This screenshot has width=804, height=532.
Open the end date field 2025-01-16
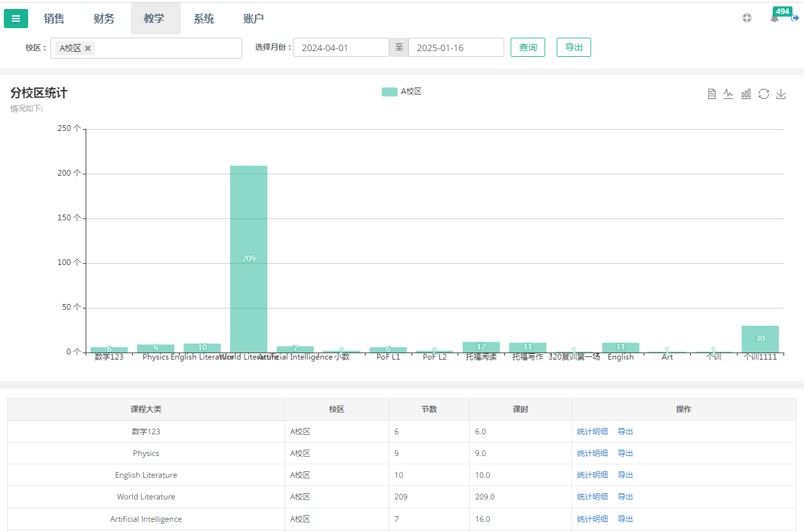456,47
